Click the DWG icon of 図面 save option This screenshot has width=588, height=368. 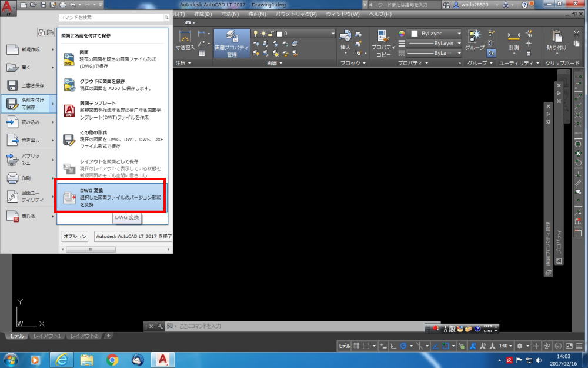click(69, 59)
